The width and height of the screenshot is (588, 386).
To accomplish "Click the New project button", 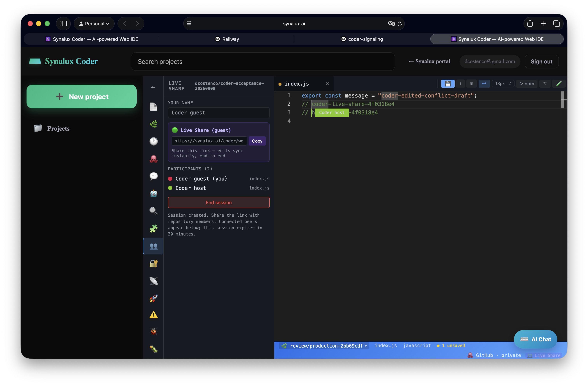I will click(x=82, y=96).
